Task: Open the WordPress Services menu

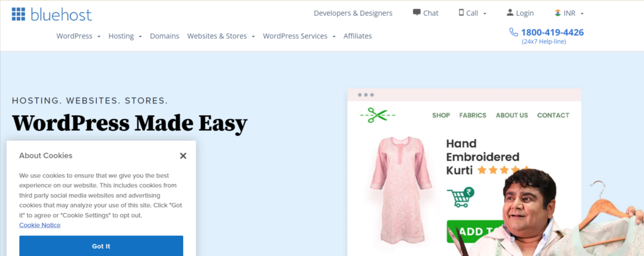Action: click(295, 36)
